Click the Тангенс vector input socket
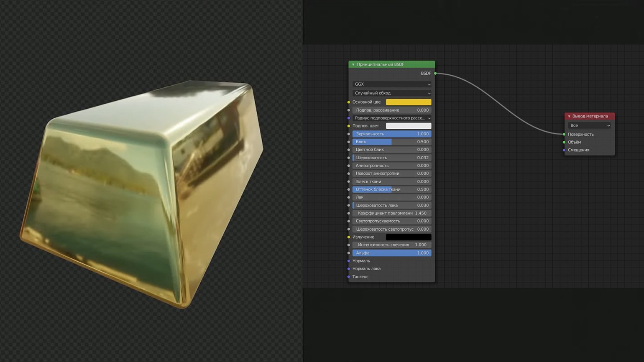 tap(349, 277)
